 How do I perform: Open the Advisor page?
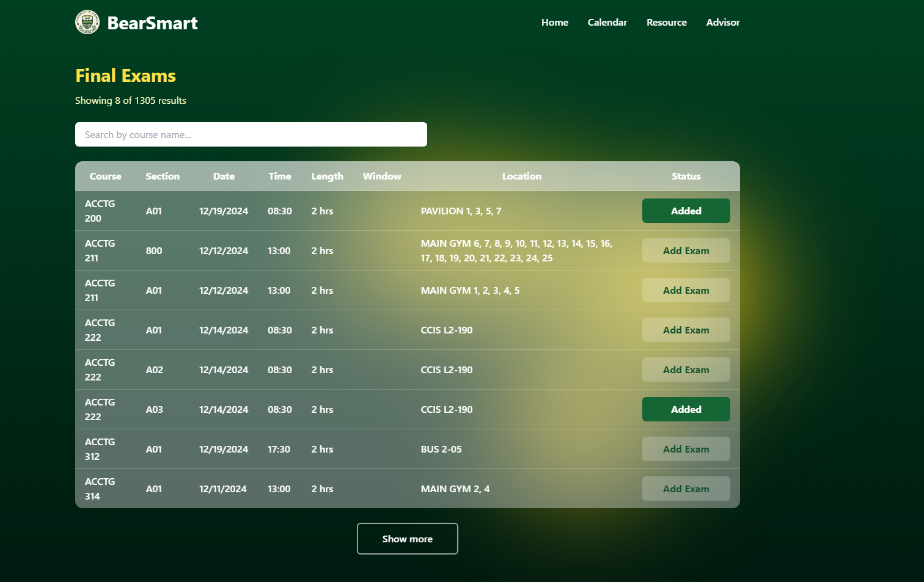click(x=723, y=22)
